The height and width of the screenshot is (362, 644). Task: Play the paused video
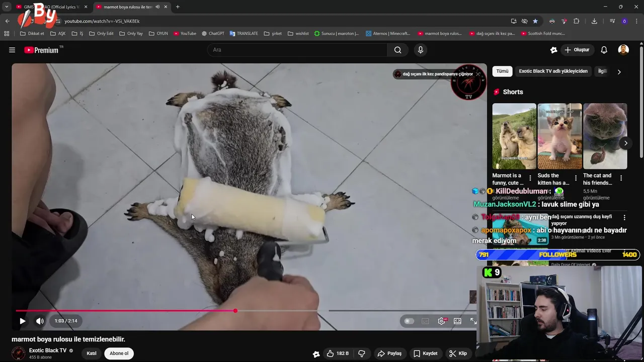click(x=23, y=321)
